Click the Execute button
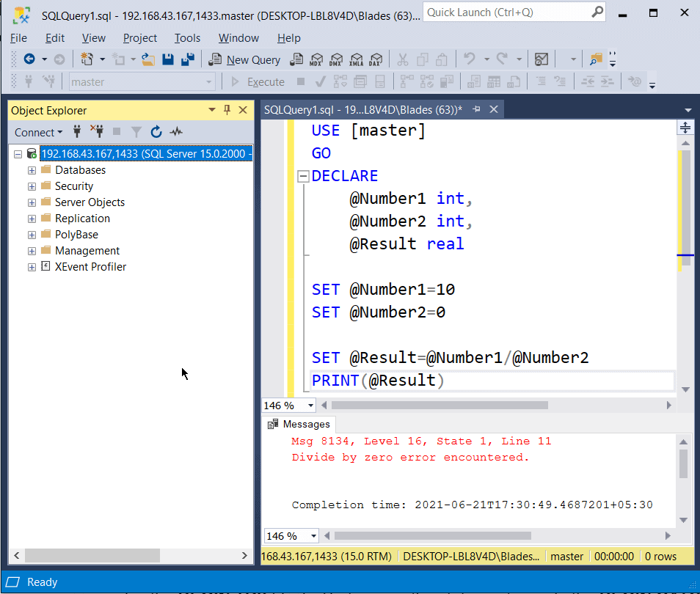Image resolution: width=700 pixels, height=594 pixels. click(260, 81)
